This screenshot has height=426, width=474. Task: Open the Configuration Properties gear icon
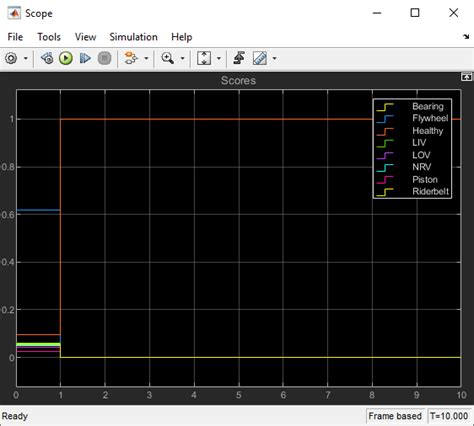click(11, 58)
